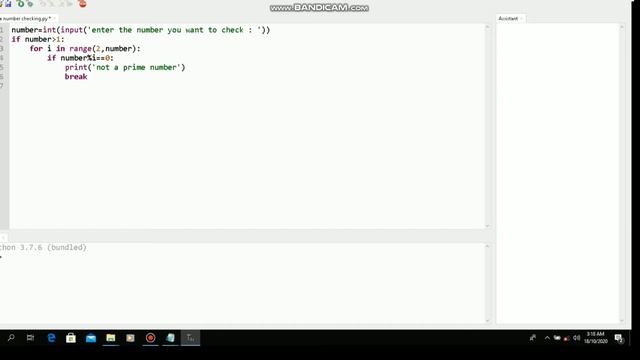Viewport: 640px width, 360px height.
Task: Click the Assistant panel scrollbar down arrow
Action: pyautogui.click(x=622, y=320)
